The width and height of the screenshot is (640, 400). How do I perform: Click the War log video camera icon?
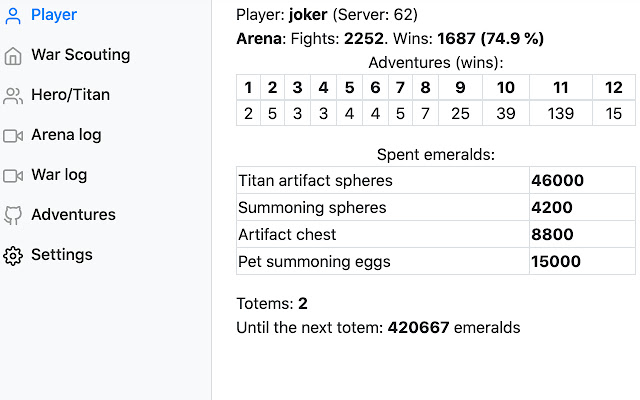pyautogui.click(x=13, y=175)
